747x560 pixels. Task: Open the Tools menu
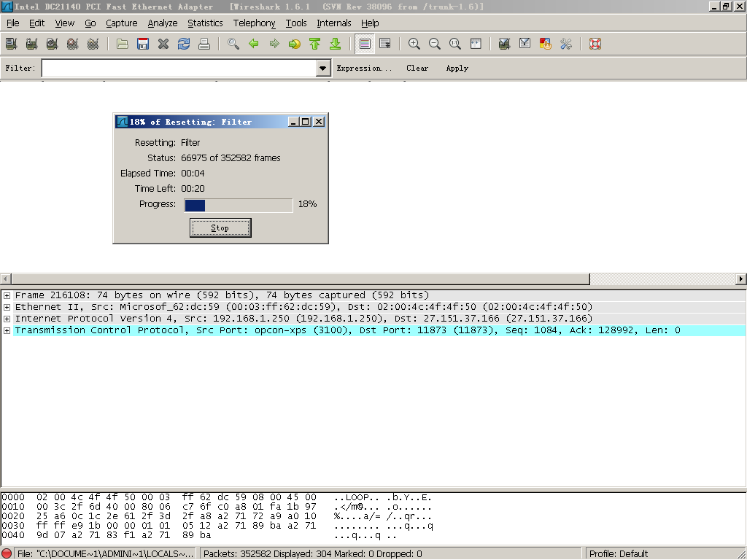296,23
